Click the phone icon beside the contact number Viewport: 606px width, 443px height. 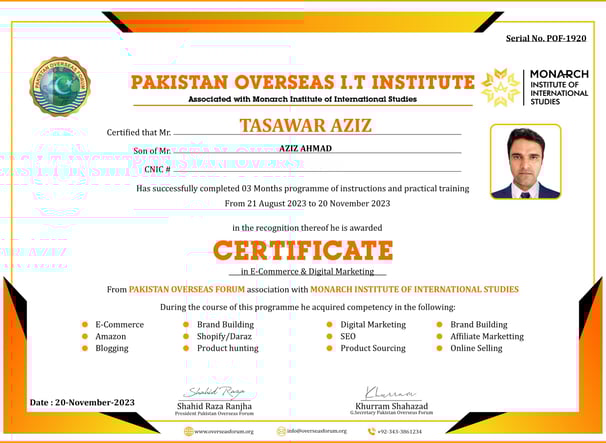(x=371, y=431)
